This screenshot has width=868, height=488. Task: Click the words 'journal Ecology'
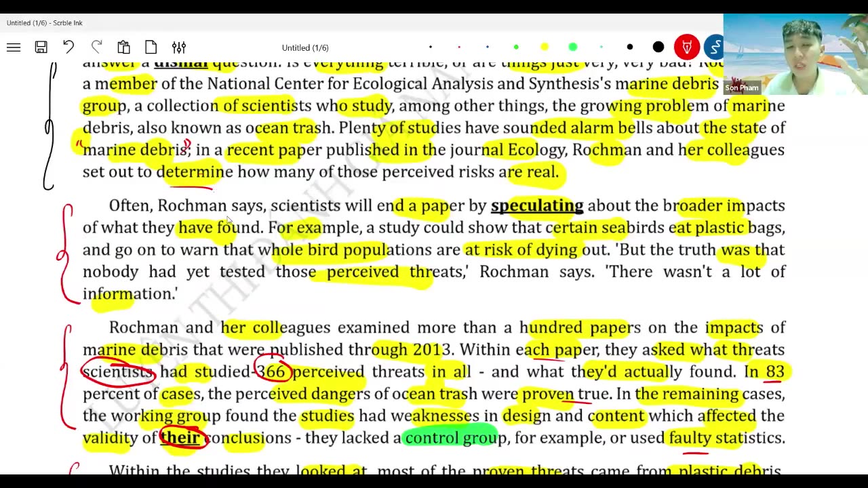tap(509, 150)
